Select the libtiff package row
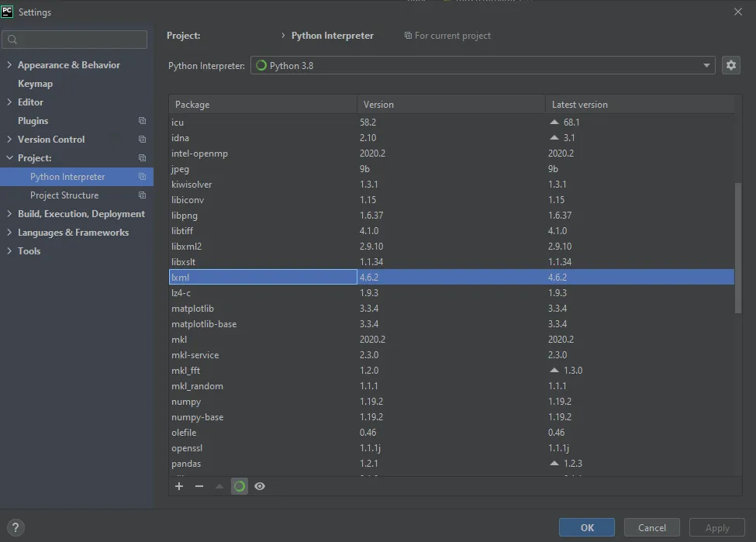756x542 pixels. (452, 231)
